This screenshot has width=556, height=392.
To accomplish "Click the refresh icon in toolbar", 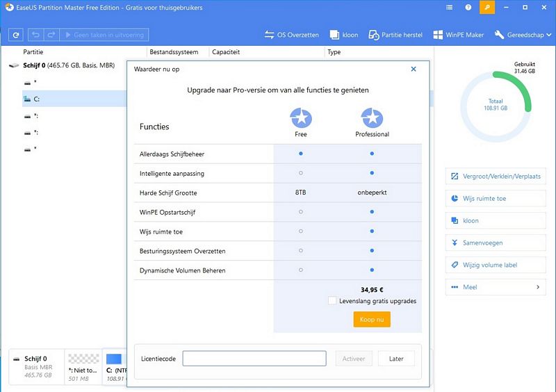I will 16,35.
